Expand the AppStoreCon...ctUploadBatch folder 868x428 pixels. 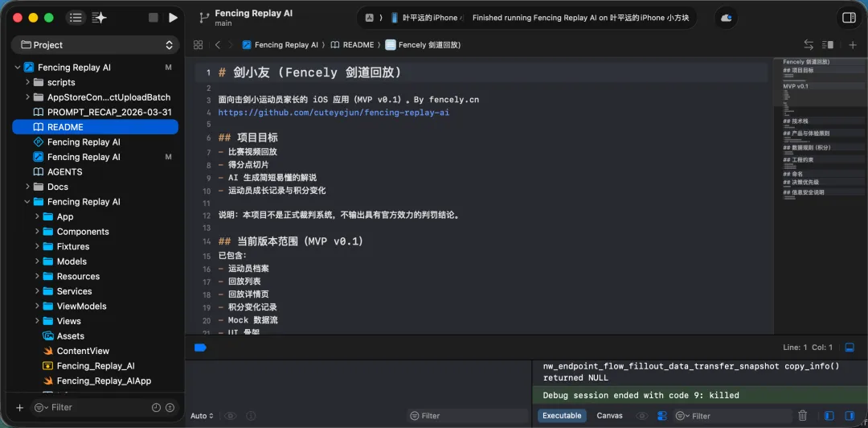click(x=27, y=97)
